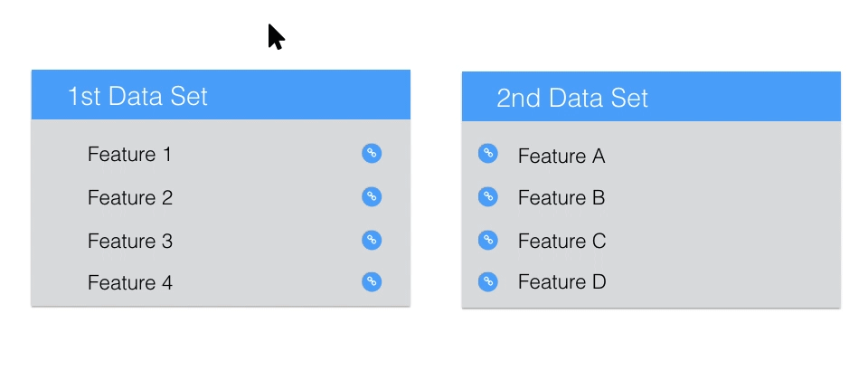Pick the Feature C entry
This screenshot has height=380, width=868.
tap(561, 241)
